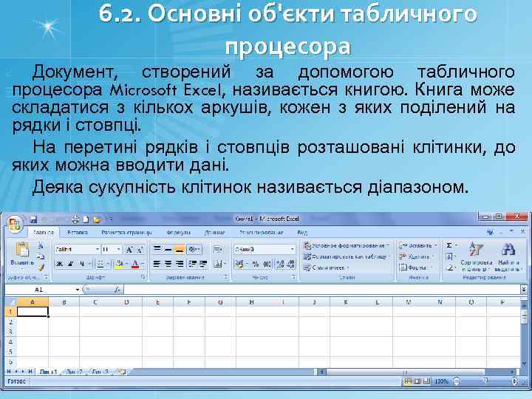
Task: Toggle Bold (Ж) formatting
Action: (60, 264)
